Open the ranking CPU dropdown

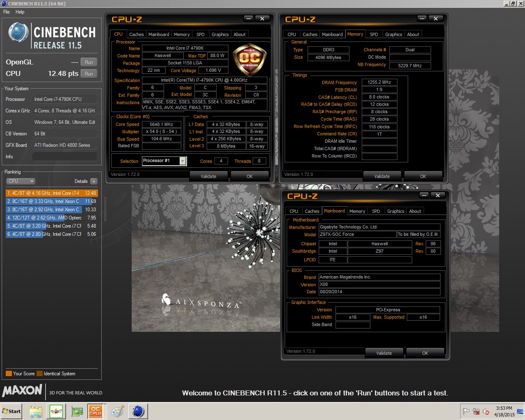coord(21,181)
